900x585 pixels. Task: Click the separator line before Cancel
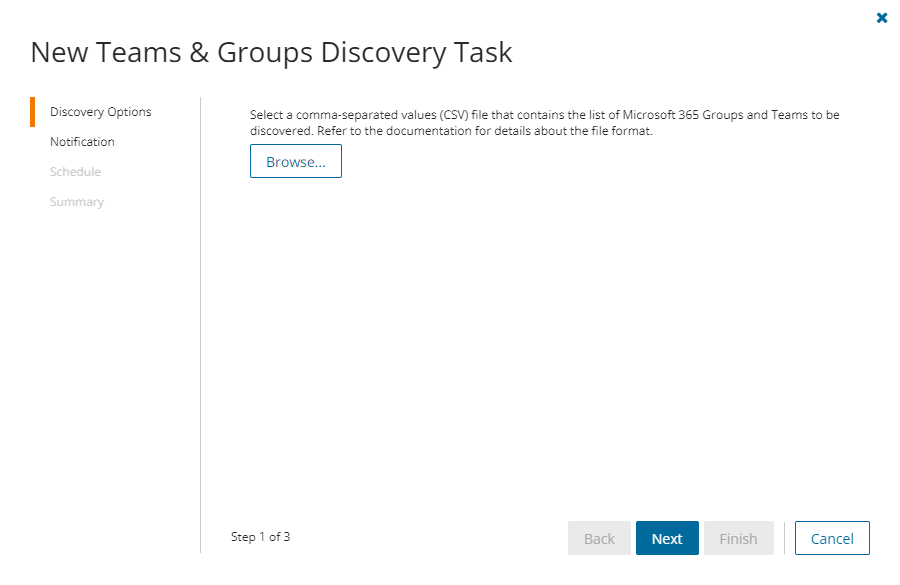784,538
